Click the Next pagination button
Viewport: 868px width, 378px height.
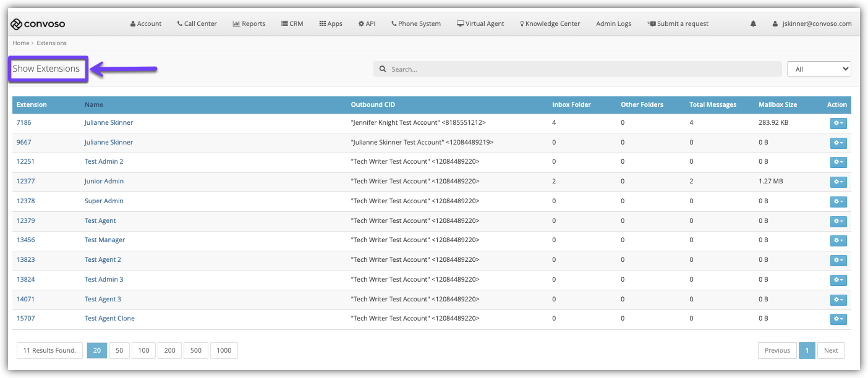tap(830, 351)
